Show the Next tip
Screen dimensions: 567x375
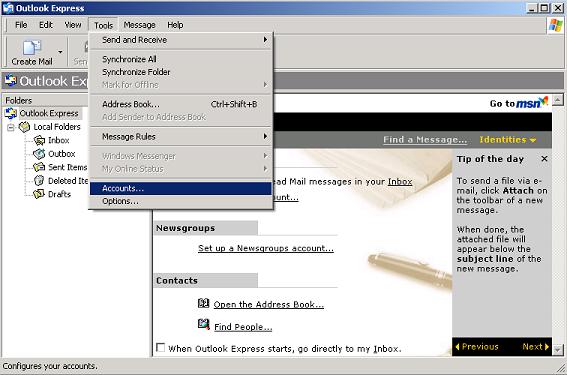[536, 347]
